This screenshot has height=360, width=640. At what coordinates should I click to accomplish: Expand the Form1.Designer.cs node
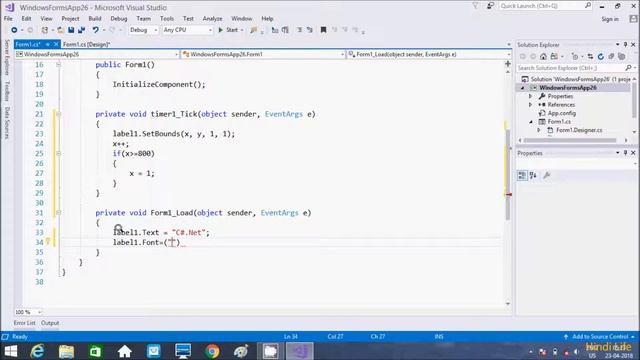pos(539,130)
